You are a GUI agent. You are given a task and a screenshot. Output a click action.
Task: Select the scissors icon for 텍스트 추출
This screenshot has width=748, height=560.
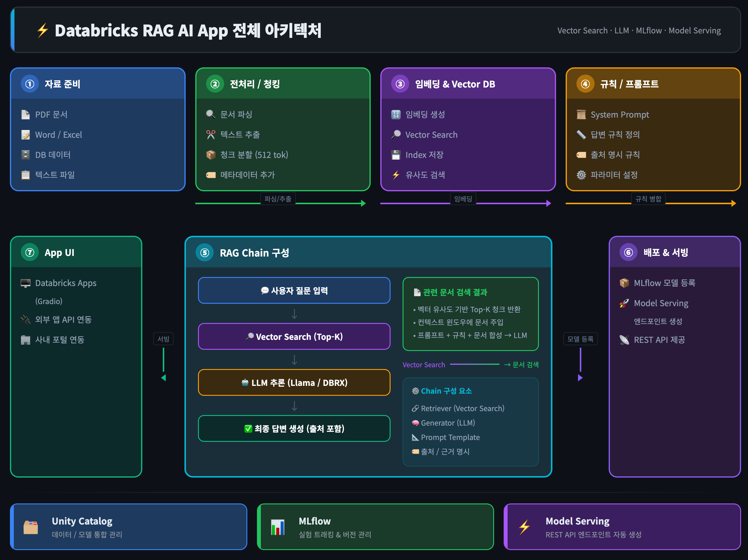click(211, 135)
